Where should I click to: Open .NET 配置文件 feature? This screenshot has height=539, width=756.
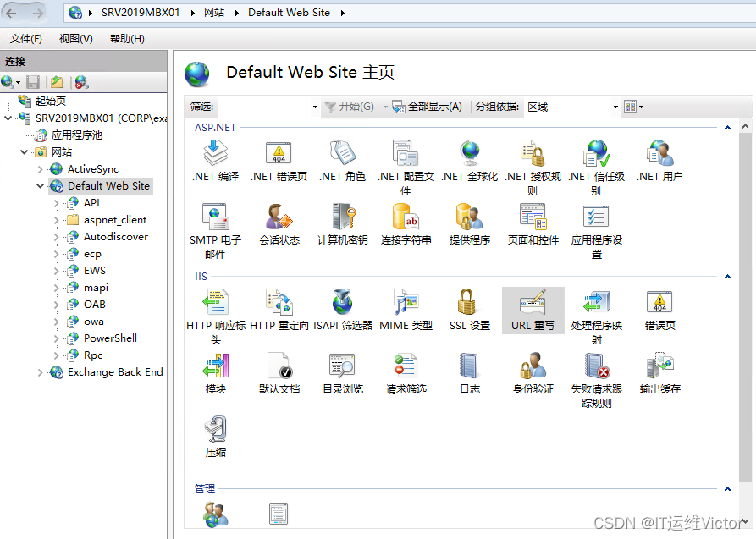(x=406, y=168)
